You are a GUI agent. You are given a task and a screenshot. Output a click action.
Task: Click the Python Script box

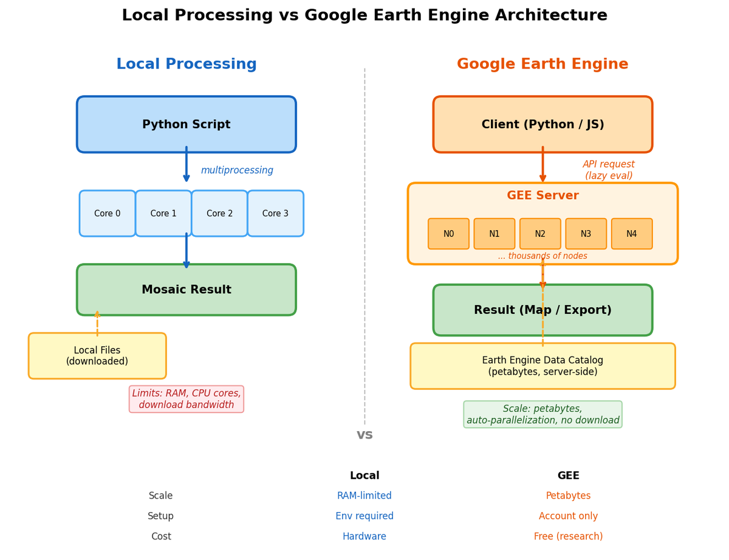pos(186,125)
